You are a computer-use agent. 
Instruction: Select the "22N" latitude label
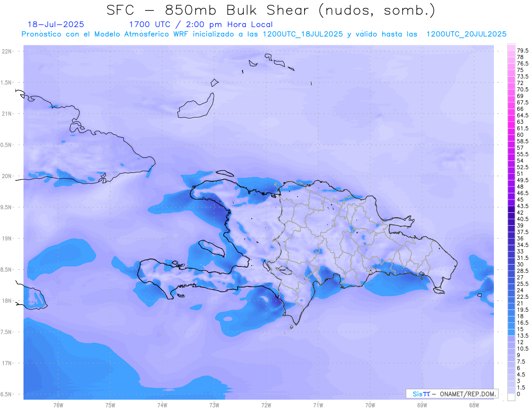point(8,51)
